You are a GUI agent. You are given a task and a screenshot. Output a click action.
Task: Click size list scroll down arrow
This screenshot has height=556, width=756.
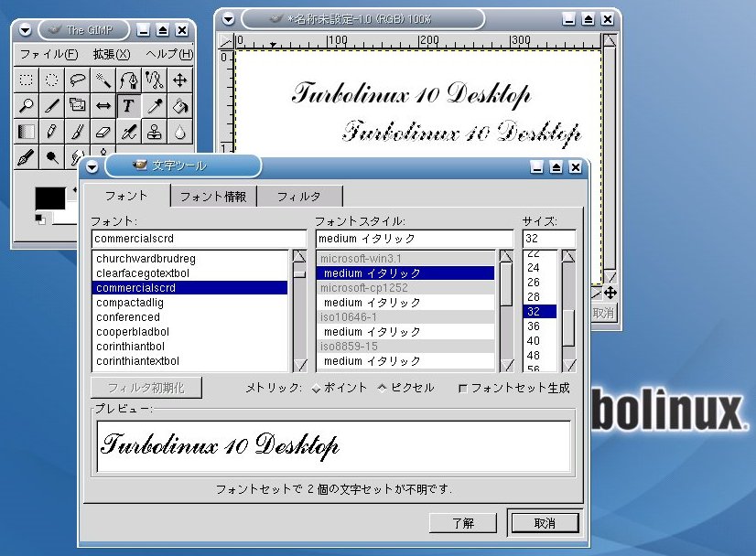(x=569, y=365)
